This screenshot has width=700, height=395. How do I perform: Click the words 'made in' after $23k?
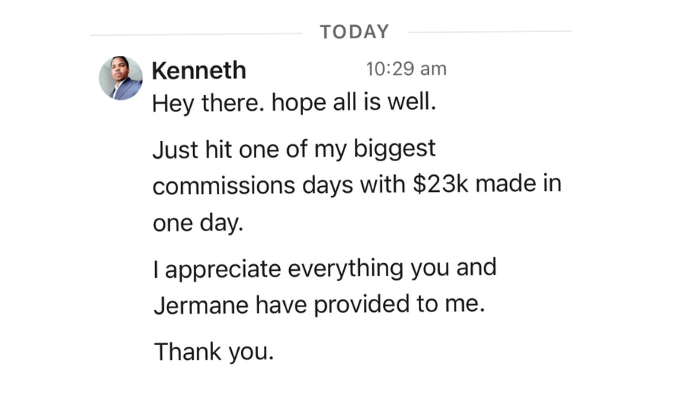pyautogui.click(x=518, y=183)
